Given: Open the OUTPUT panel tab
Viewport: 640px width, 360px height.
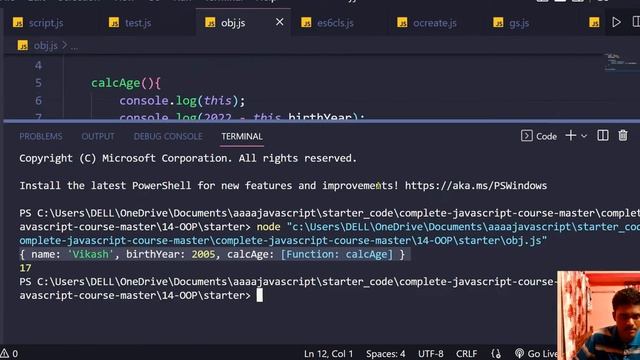Looking at the screenshot, I should click(x=98, y=136).
